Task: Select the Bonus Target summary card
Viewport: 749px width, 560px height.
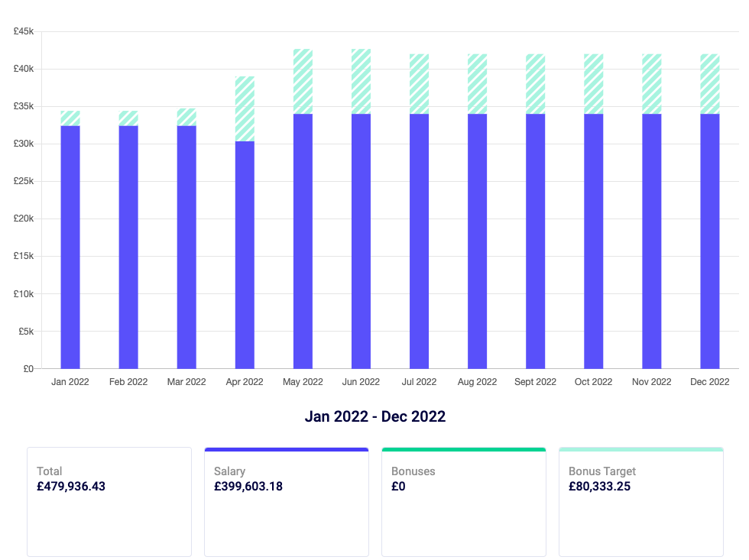Action: point(641,501)
